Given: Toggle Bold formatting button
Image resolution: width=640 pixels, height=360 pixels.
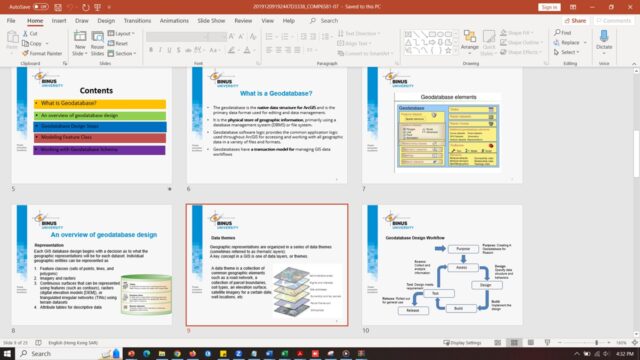Looking at the screenshot, I should (151, 50).
